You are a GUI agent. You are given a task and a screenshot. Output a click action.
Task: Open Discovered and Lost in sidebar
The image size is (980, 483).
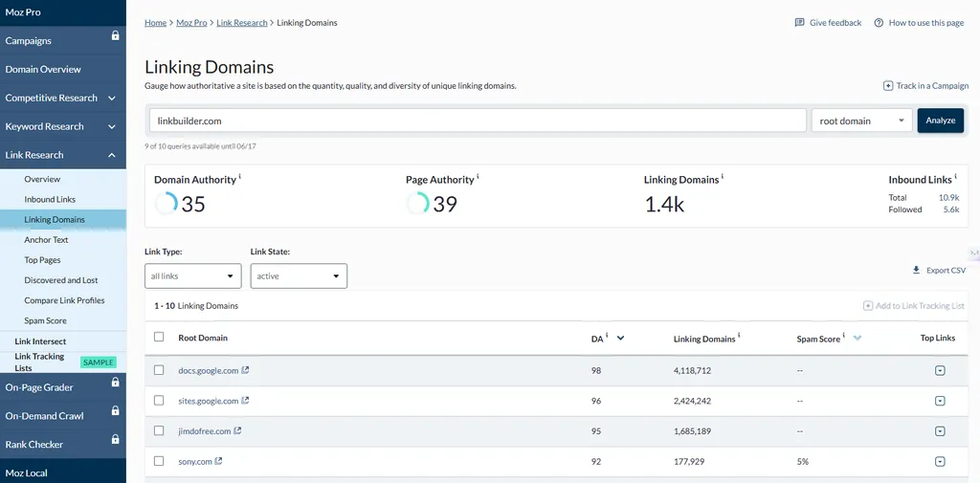[x=63, y=280]
